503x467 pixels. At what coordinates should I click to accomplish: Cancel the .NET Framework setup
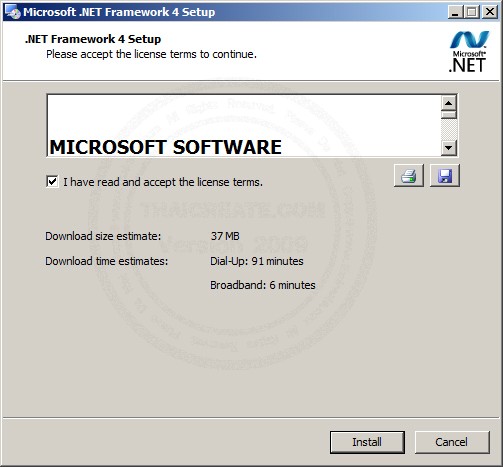click(x=452, y=442)
